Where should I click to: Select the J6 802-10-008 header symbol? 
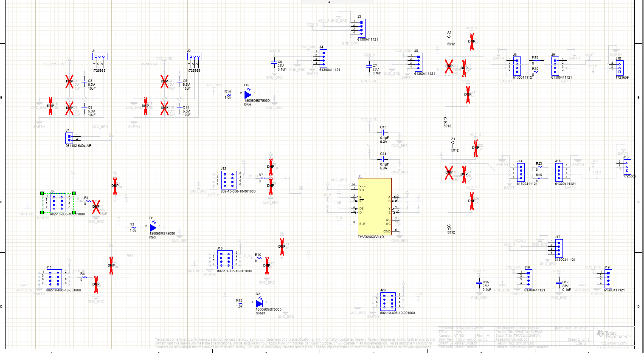click(x=57, y=202)
